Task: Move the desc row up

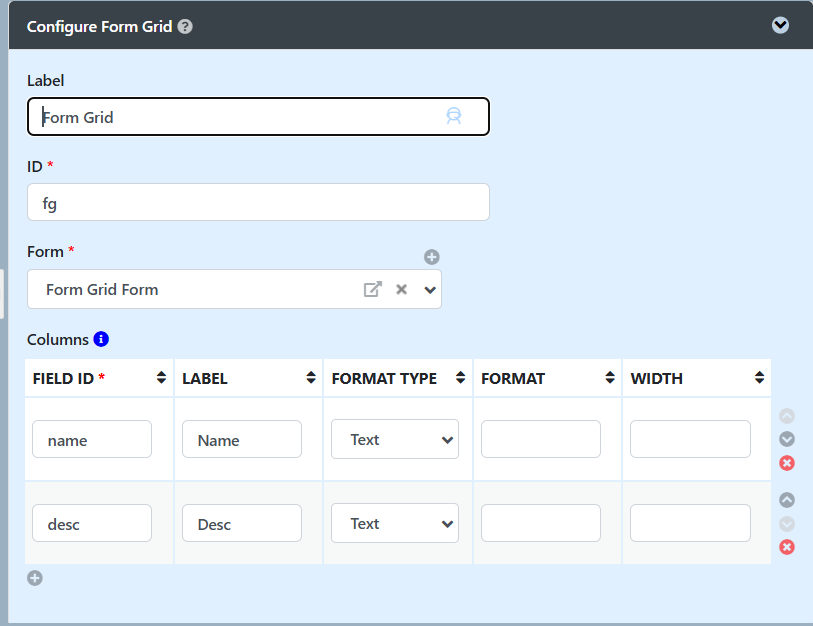Action: click(x=787, y=500)
